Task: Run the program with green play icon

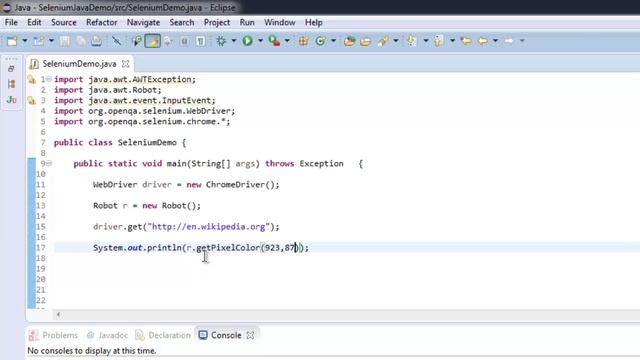Action: click(247, 41)
